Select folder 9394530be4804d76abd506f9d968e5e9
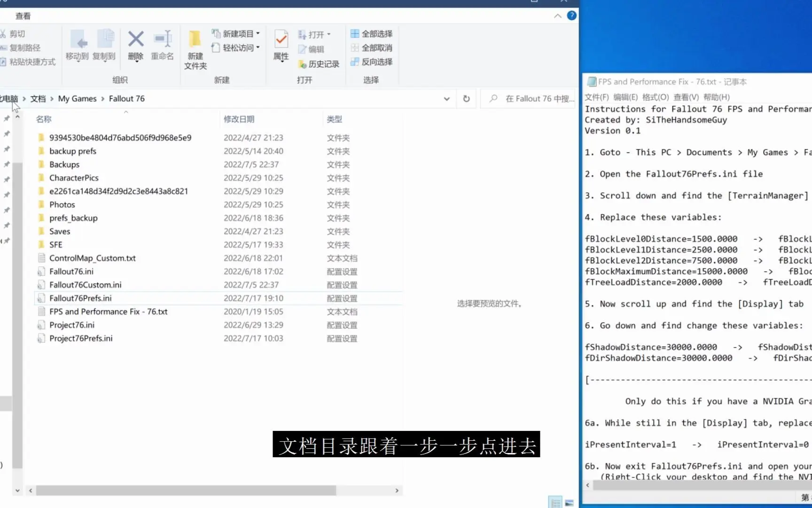812x508 pixels. tap(120, 137)
